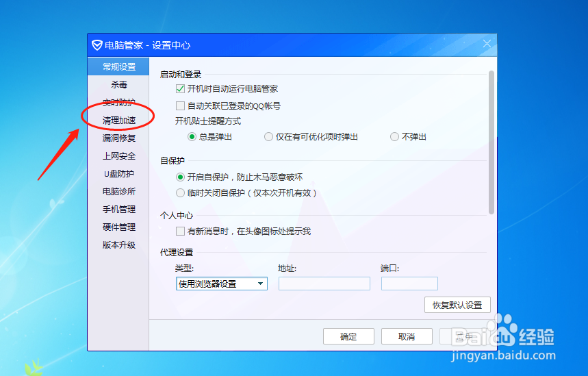This screenshot has height=376, width=588.
Task: Select the 不弹出 radio option
Action: point(394,137)
